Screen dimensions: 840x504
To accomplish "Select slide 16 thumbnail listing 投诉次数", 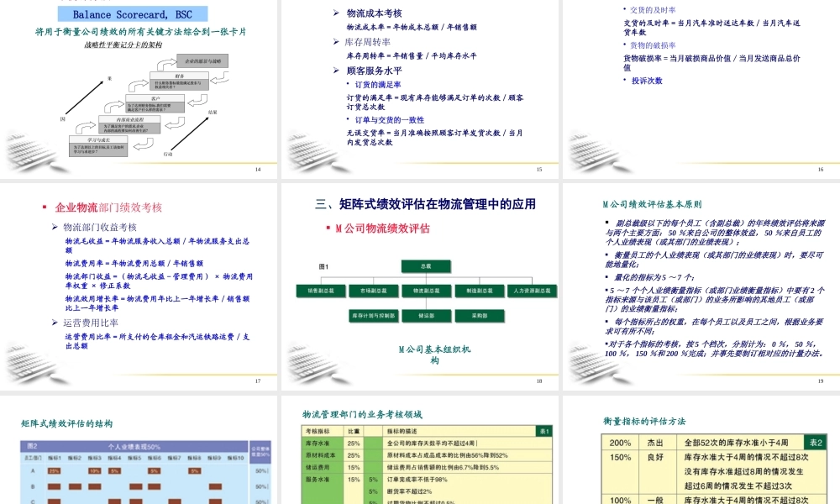I will coord(701,88).
